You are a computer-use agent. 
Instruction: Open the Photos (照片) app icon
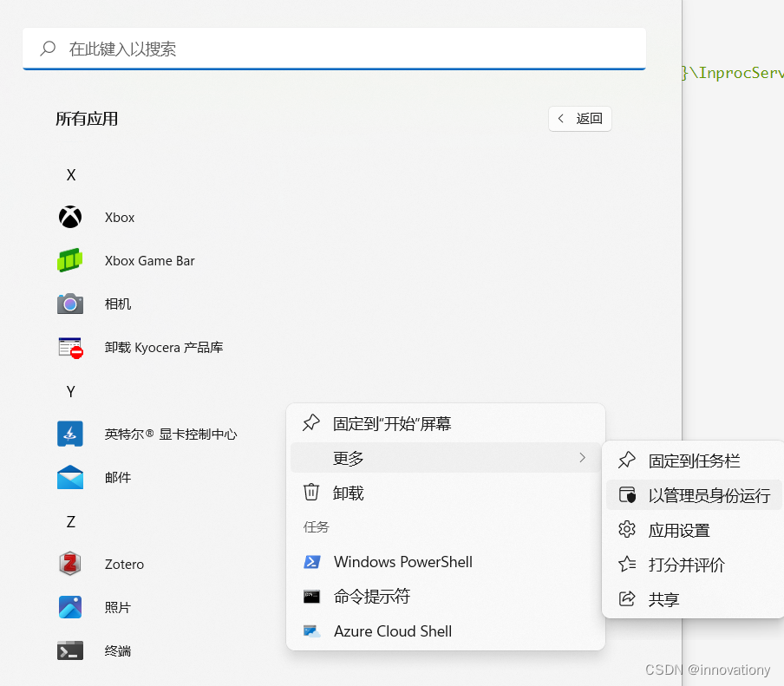(x=70, y=607)
